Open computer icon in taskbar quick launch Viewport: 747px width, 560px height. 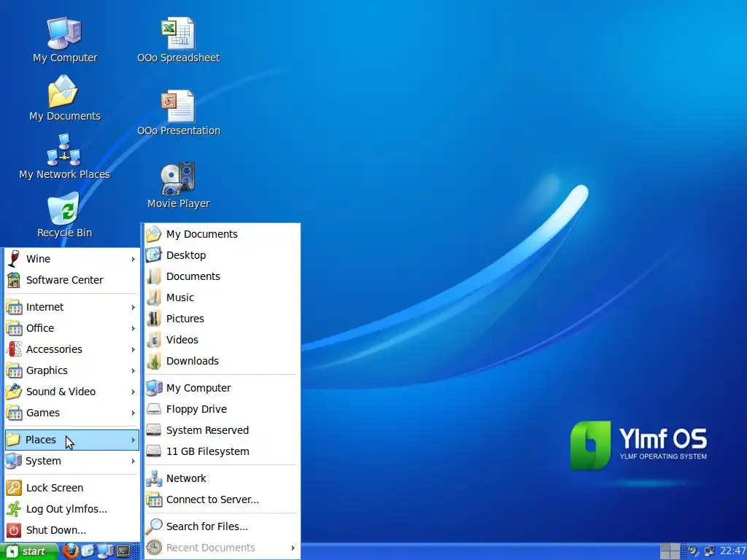pos(105,551)
